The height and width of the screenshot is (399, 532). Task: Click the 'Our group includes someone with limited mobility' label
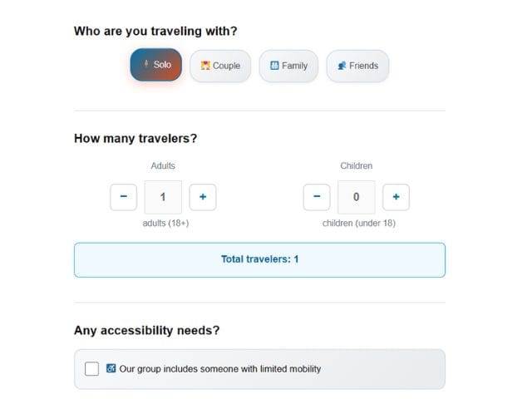click(x=219, y=368)
